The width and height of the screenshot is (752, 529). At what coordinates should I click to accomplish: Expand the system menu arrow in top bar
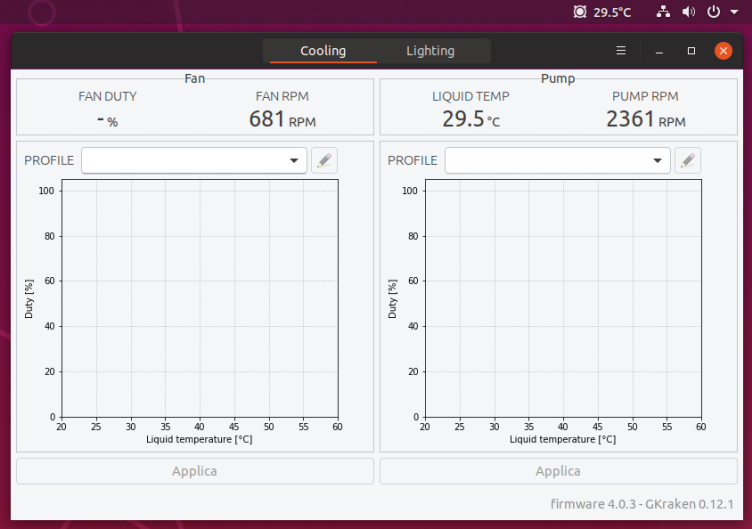(x=734, y=12)
